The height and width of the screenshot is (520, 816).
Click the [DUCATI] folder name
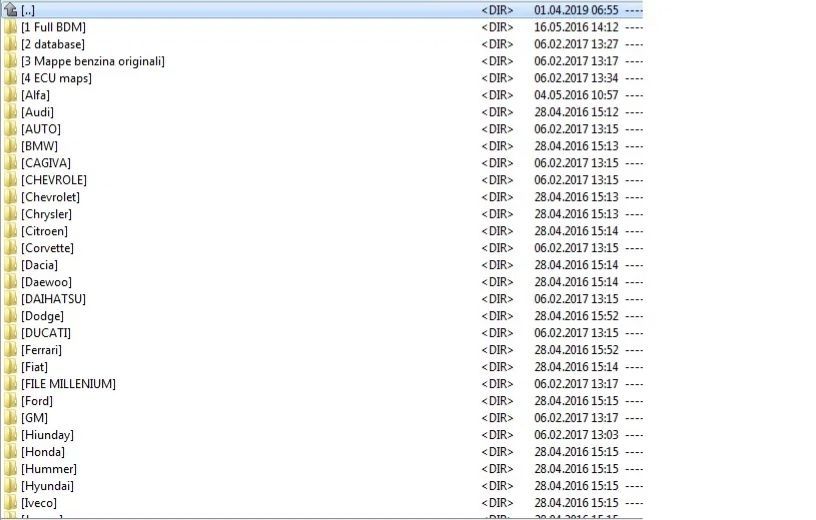click(46, 333)
